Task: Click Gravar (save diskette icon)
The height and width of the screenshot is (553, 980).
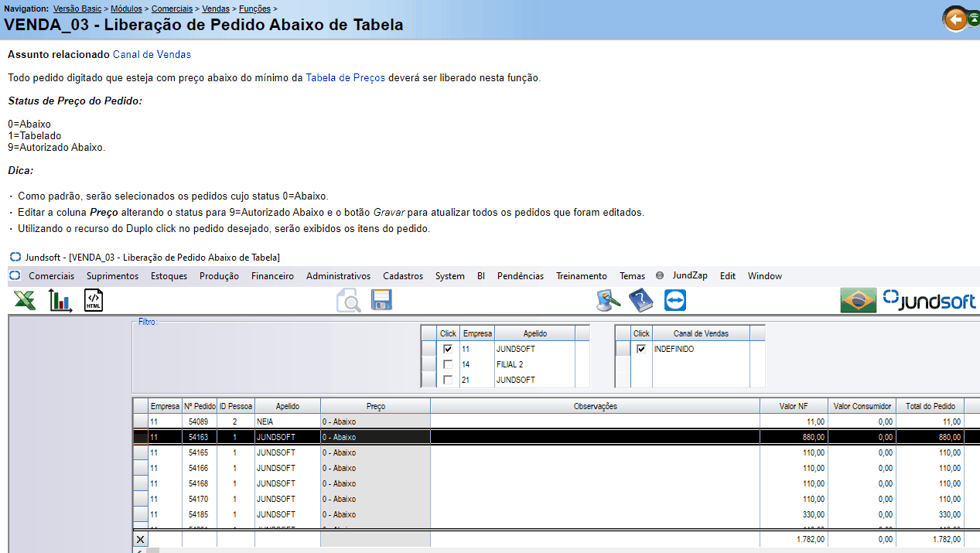Action: click(381, 301)
